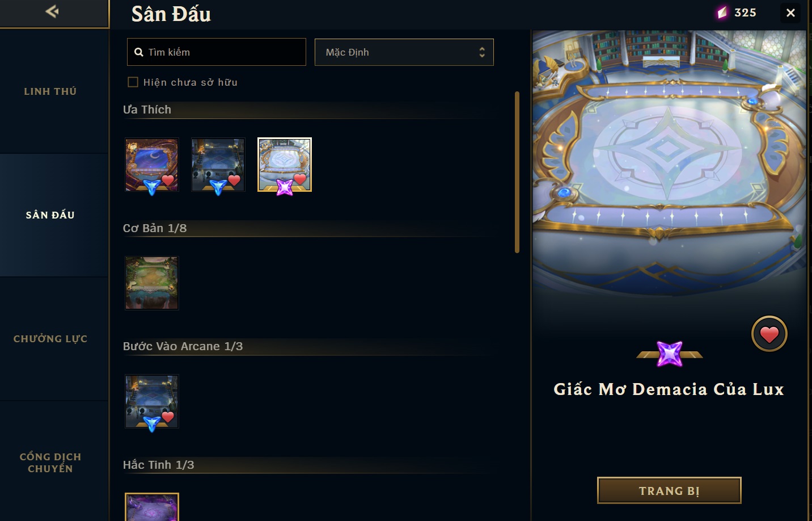Click the purple star rarity emblem above arena name
Screen dimensions: 812x521
tap(670, 354)
